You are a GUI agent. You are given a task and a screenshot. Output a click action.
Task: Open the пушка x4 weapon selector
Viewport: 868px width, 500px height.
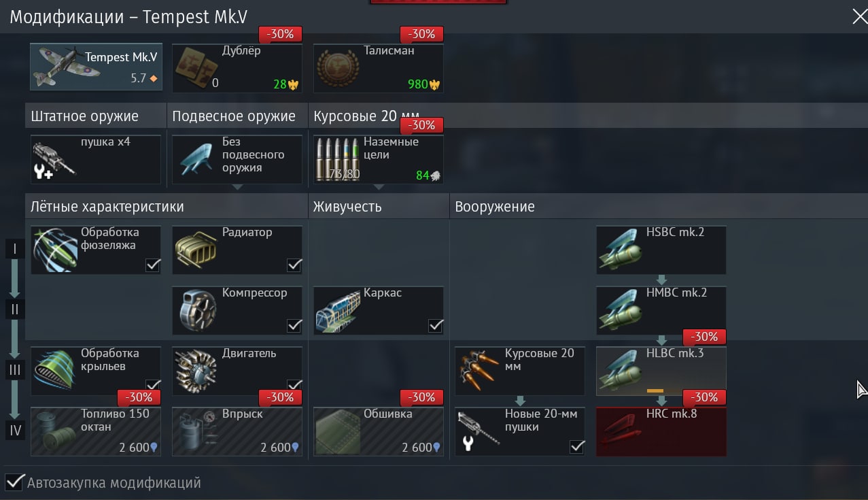click(96, 159)
